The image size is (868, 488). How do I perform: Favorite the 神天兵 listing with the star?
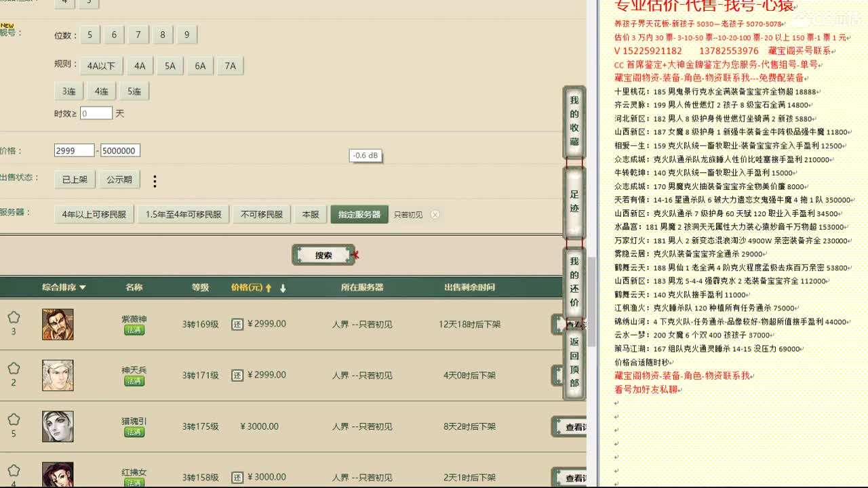14,369
